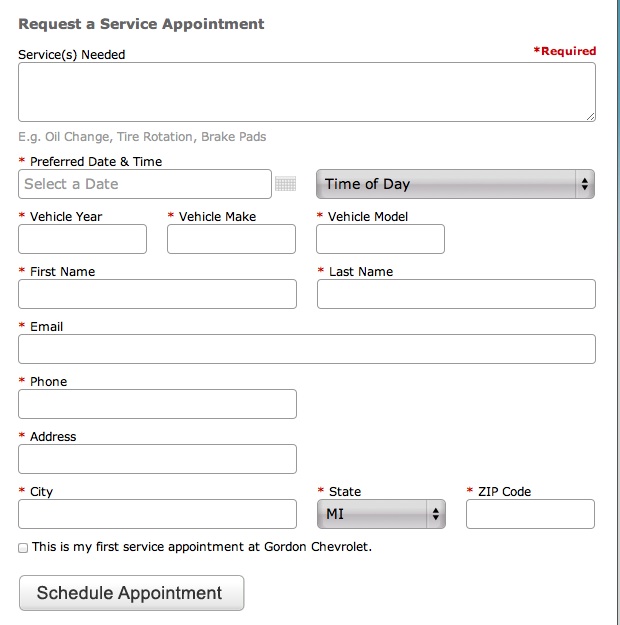This screenshot has height=625, width=620.
Task: Click the Time of Day stepper arrows
Action: [x=585, y=184]
